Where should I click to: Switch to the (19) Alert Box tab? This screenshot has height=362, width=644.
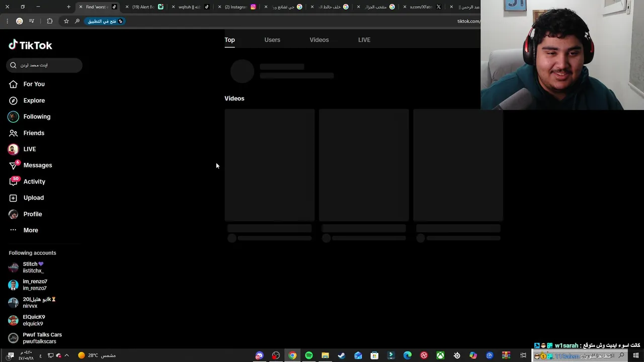[x=144, y=7]
